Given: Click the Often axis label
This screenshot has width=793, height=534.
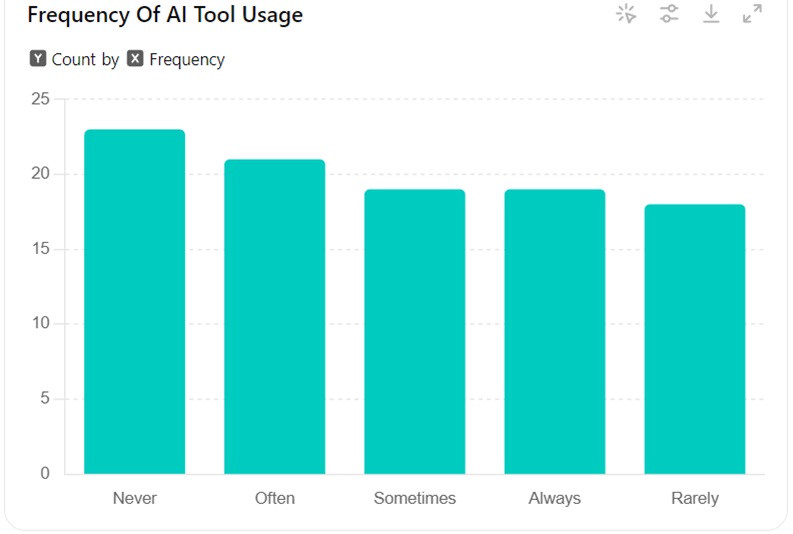Looking at the screenshot, I should tap(275, 498).
